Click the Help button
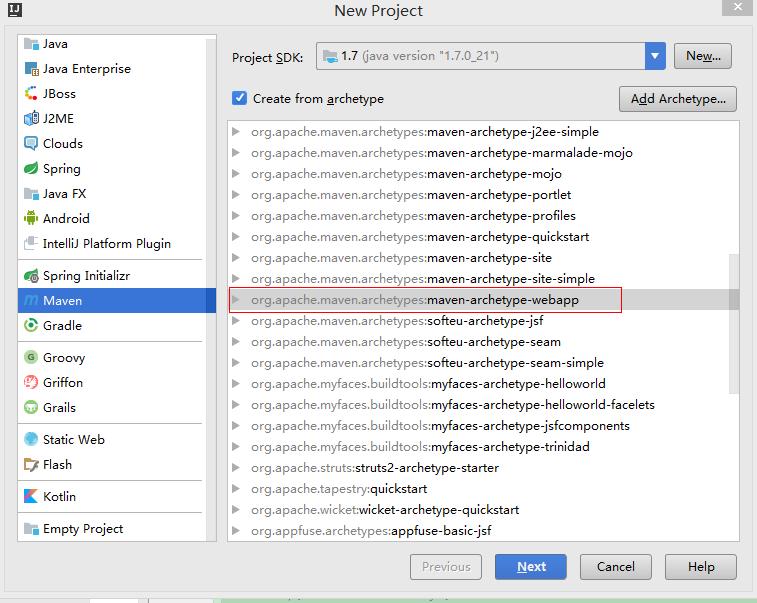 (x=701, y=567)
